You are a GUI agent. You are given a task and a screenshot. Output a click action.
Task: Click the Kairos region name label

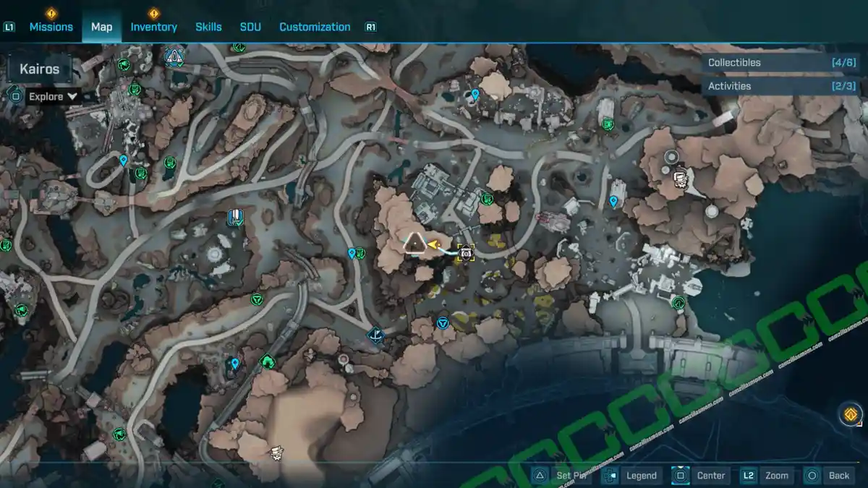coord(40,71)
